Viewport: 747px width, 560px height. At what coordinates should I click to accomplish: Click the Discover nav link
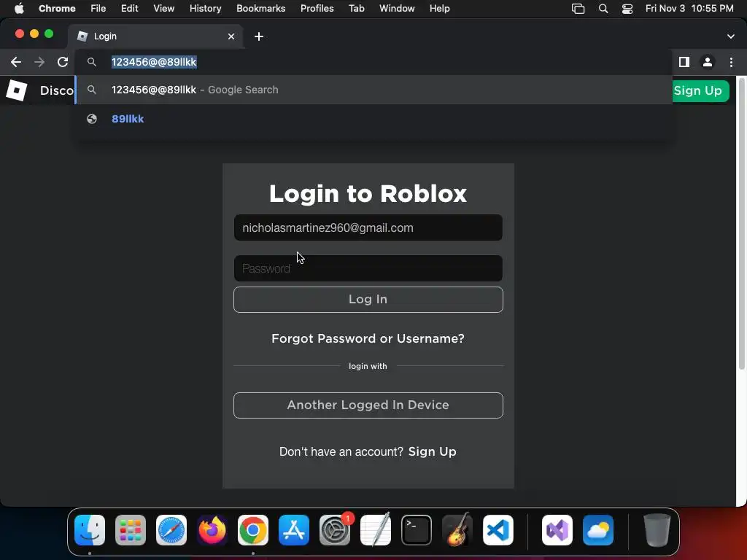click(x=57, y=90)
